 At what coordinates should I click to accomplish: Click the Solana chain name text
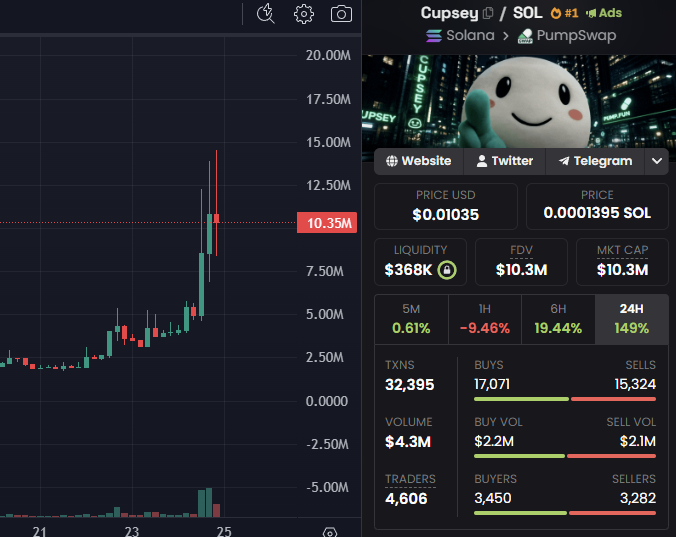point(470,35)
